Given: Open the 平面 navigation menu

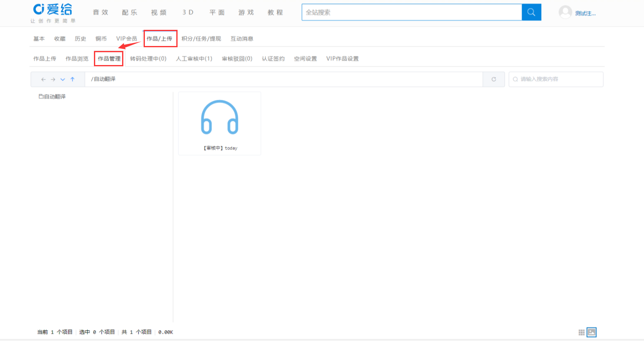Looking at the screenshot, I should 217,12.
